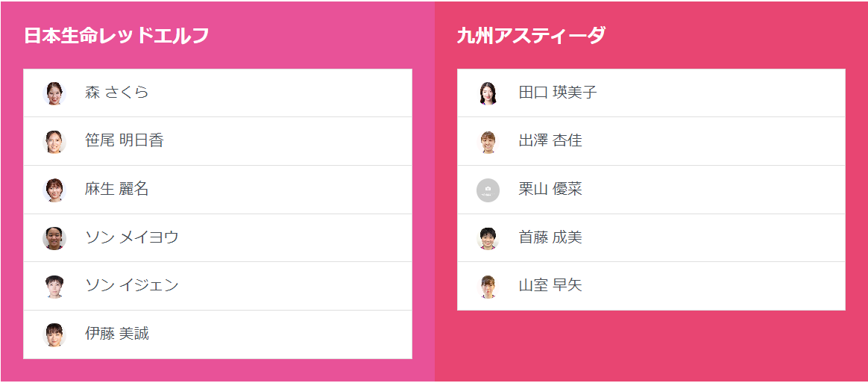Click 出澤 杏佳's profile picture
868x383 pixels.
pos(488,141)
